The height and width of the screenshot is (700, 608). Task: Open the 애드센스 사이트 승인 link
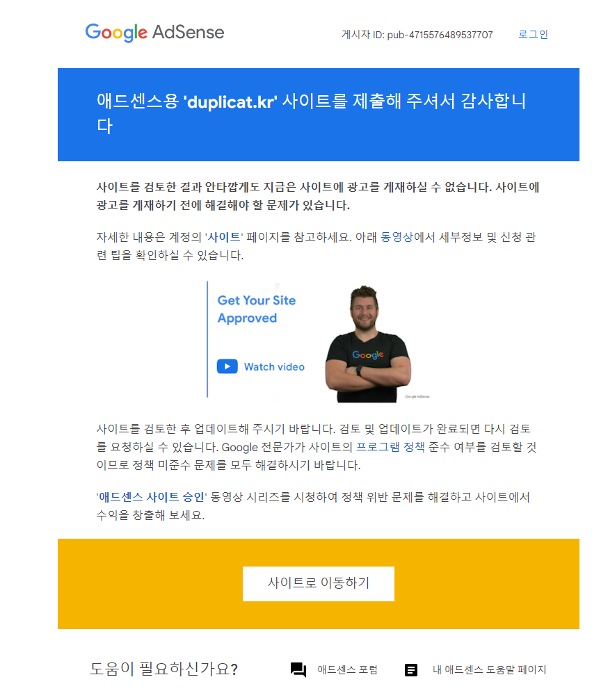[x=152, y=497]
